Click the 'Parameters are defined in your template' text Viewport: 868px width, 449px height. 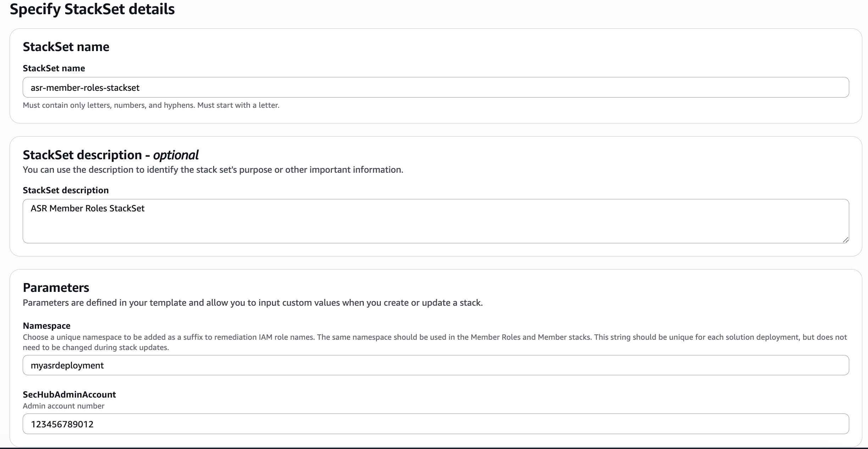point(252,303)
